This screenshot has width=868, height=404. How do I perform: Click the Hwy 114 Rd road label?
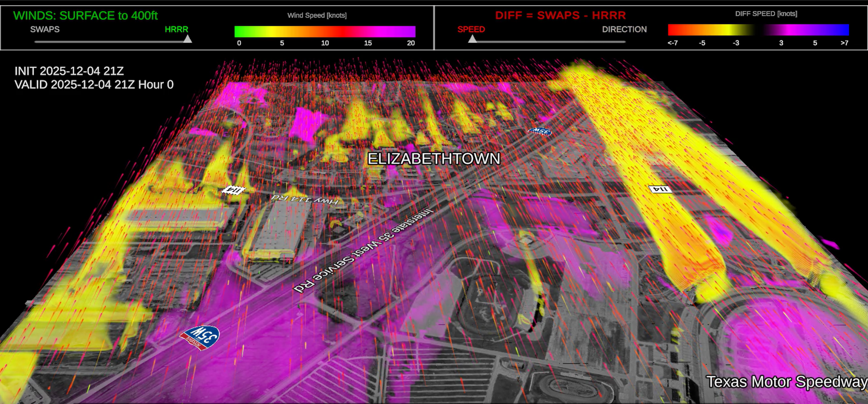point(305,199)
